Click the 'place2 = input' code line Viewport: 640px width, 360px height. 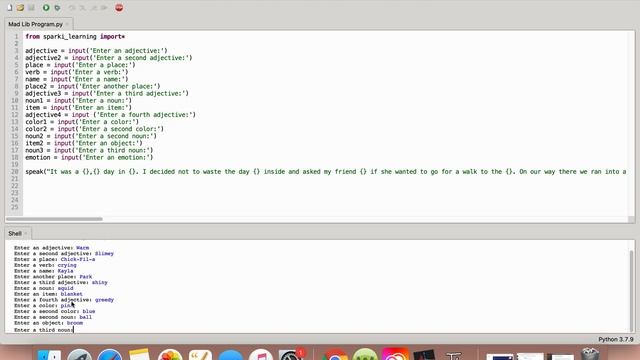pyautogui.click(x=93, y=86)
